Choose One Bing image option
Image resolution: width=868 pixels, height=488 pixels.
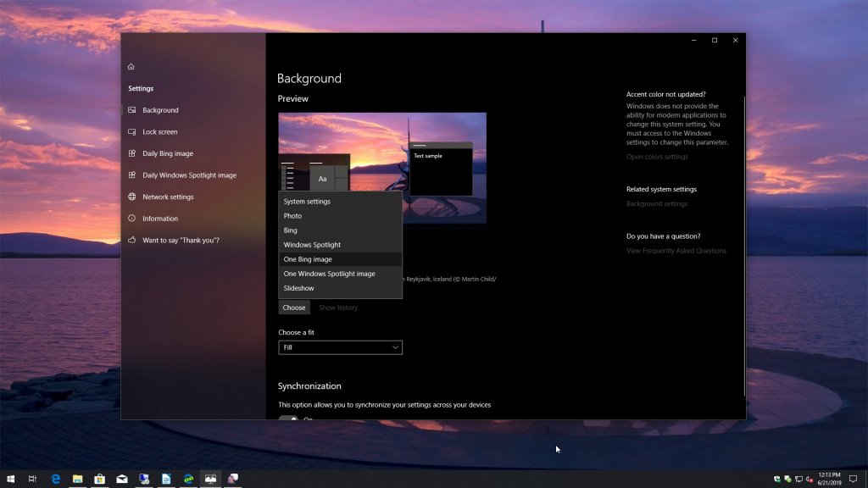click(340, 259)
